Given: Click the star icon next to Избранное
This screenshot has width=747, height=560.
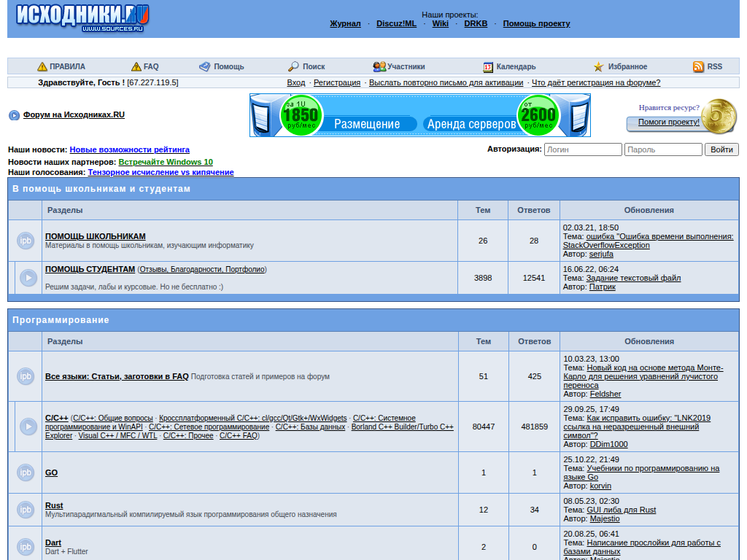Looking at the screenshot, I should (x=598, y=67).
